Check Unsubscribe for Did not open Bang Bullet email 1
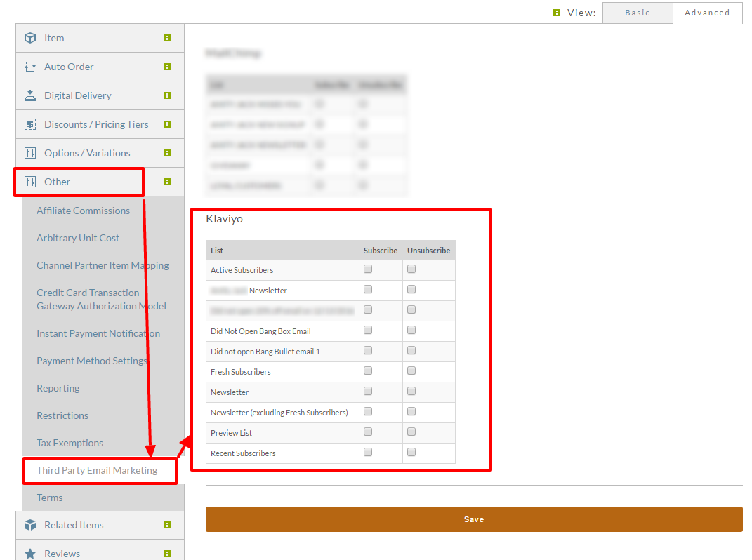The height and width of the screenshot is (560, 752). tap(411, 350)
